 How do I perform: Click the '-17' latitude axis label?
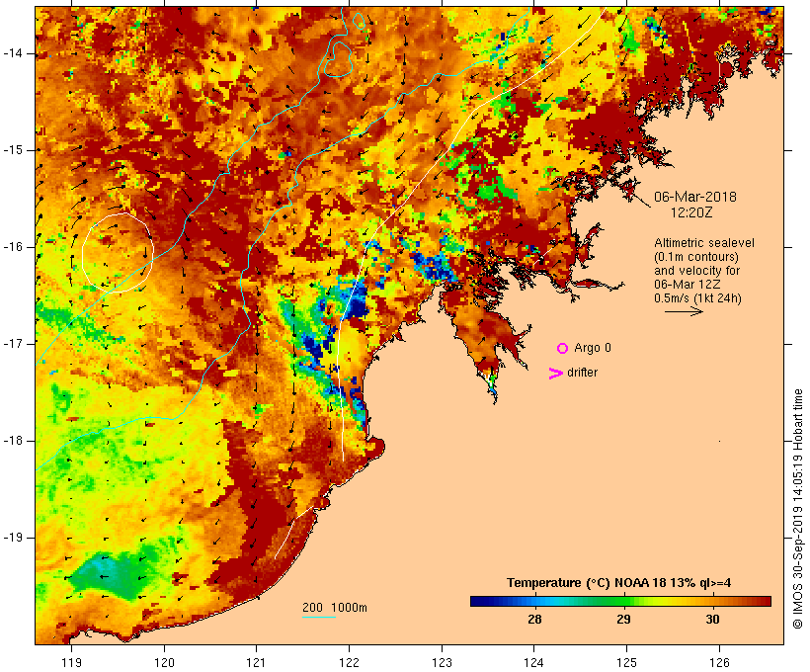[x=13, y=344]
